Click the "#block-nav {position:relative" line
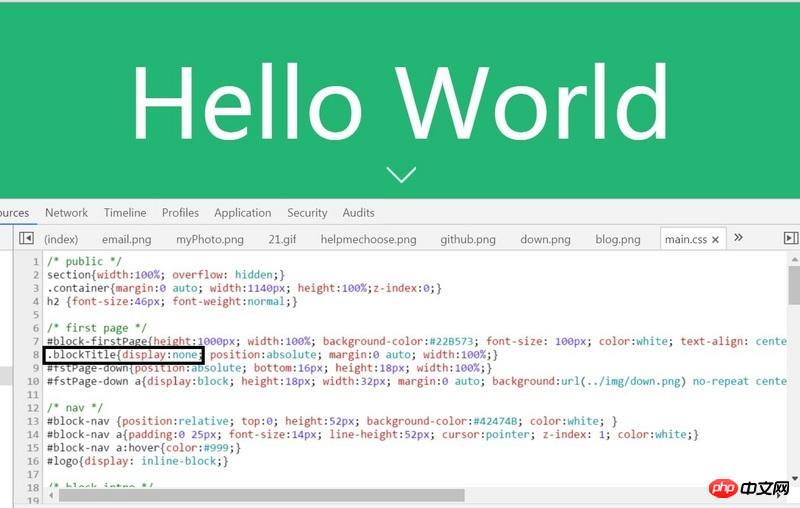The image size is (800, 508). point(332,421)
